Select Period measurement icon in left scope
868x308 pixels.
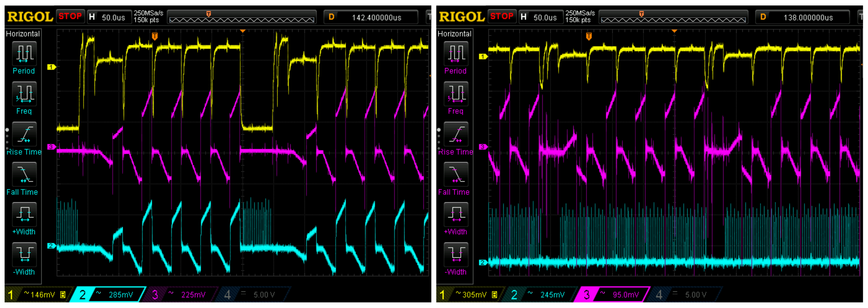[24, 54]
